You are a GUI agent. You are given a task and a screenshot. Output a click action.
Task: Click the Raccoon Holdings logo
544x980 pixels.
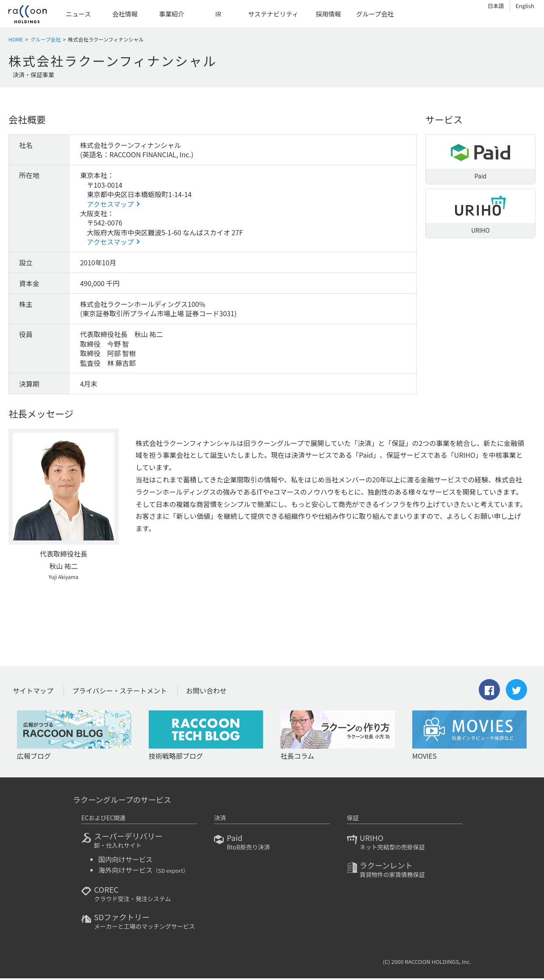click(28, 14)
